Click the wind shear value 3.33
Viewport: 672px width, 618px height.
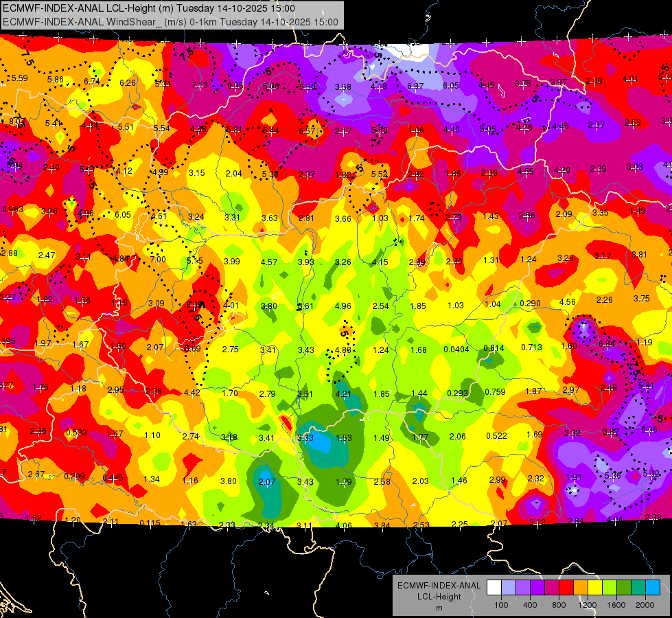tap(305, 438)
